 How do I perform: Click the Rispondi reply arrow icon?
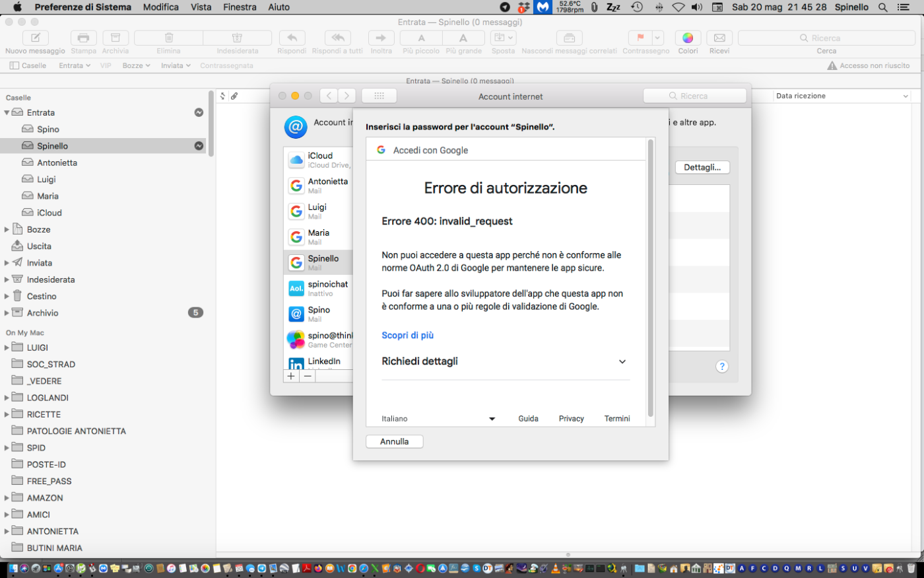(292, 38)
